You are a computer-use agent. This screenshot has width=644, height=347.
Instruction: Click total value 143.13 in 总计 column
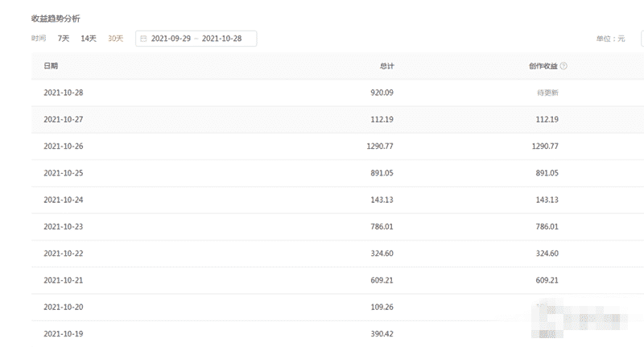pos(382,200)
